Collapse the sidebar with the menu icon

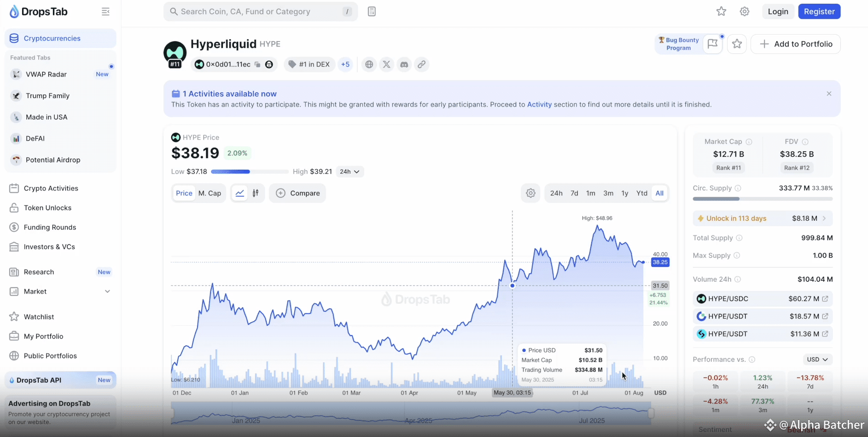click(105, 12)
